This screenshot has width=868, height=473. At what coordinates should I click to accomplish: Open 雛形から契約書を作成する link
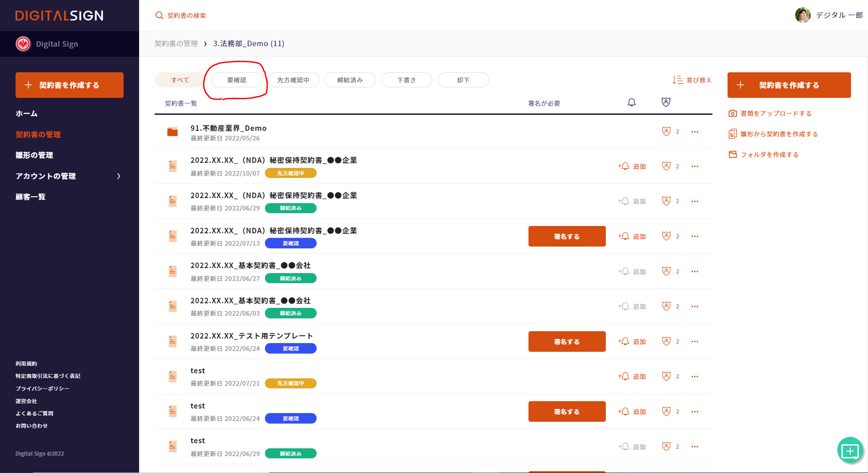tap(779, 134)
